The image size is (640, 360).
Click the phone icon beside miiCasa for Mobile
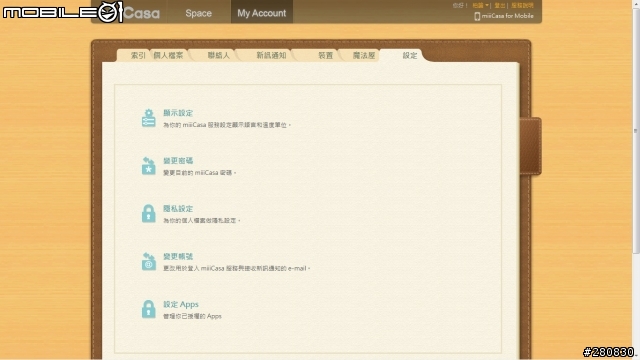coord(477,16)
